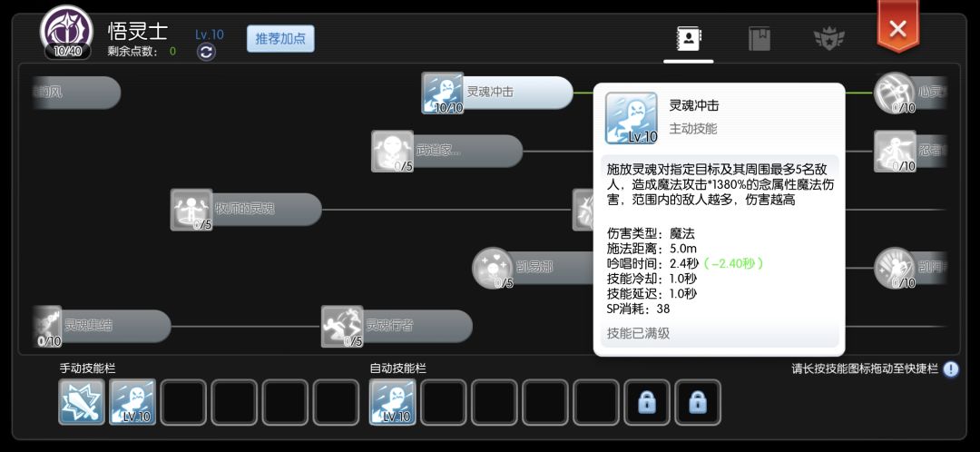Select the 灵魂集结 skill icon
This screenshot has width=980, height=452.
[48, 327]
